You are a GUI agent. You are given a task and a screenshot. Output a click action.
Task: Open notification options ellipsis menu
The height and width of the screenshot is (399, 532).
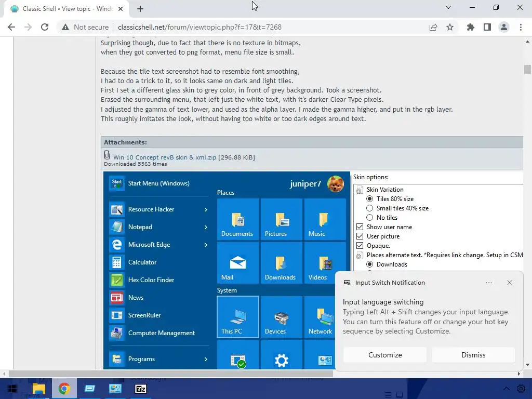(488, 283)
